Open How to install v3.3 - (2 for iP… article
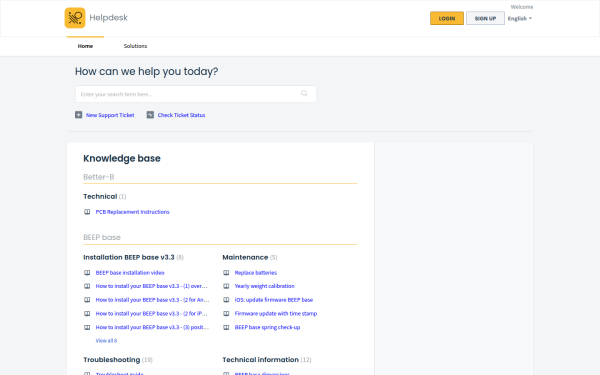Screen dimensions: 600x375 pos(152,314)
